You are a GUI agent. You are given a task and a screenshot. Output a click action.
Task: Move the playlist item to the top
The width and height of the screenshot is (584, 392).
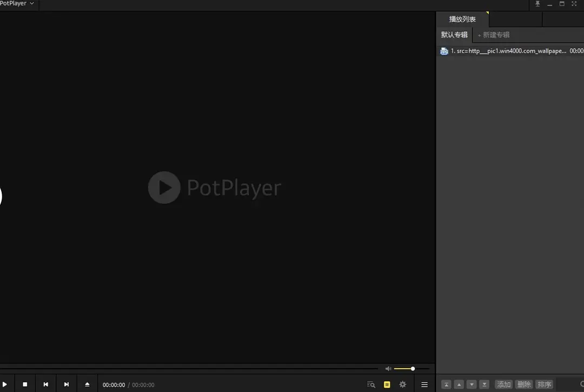point(446,384)
